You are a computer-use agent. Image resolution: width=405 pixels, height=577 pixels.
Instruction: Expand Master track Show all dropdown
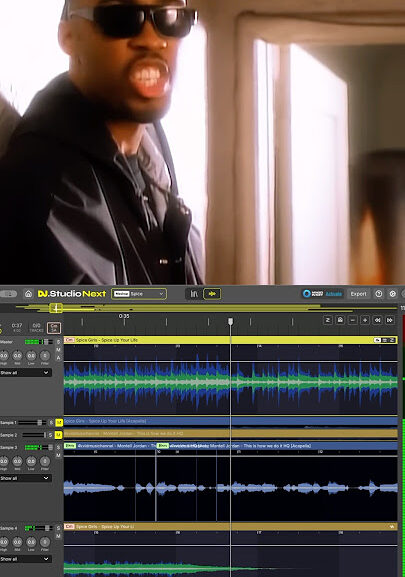(x=26, y=372)
